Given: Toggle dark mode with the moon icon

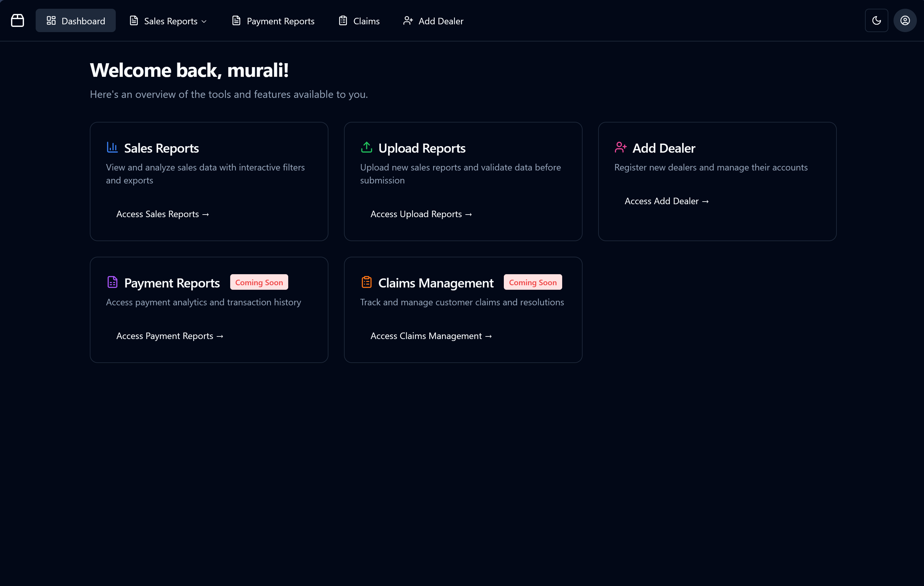Looking at the screenshot, I should coord(876,20).
